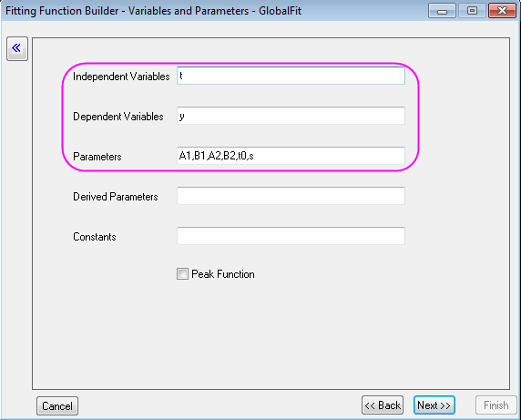The width and height of the screenshot is (521, 420).
Task: Click the Peak Function label text
Action: (x=223, y=274)
